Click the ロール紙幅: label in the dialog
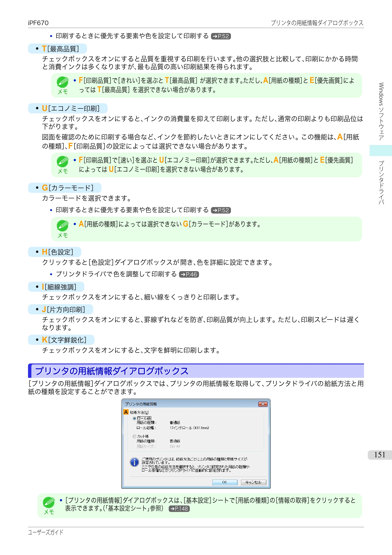The width and height of the screenshot is (392, 555). (x=146, y=428)
